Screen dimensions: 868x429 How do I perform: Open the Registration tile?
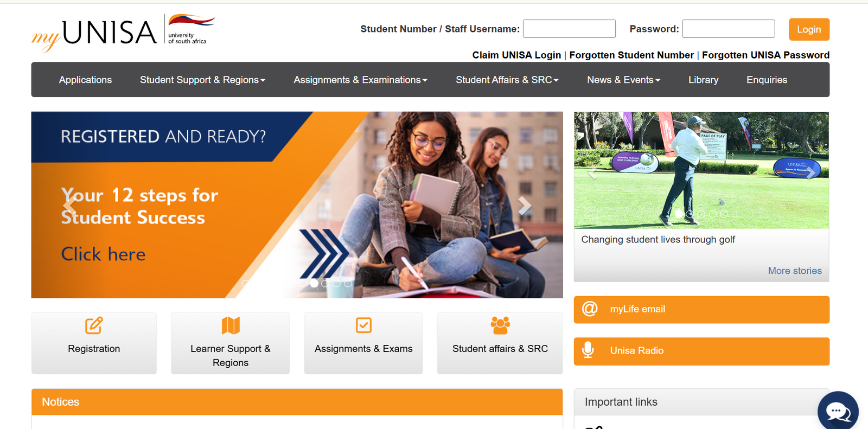click(x=94, y=343)
